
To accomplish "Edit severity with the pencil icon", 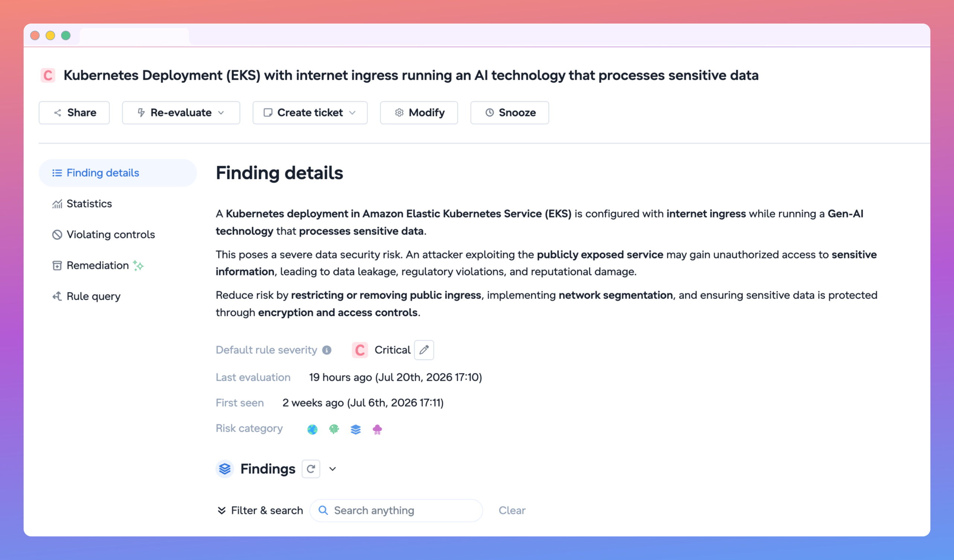I will (x=424, y=350).
